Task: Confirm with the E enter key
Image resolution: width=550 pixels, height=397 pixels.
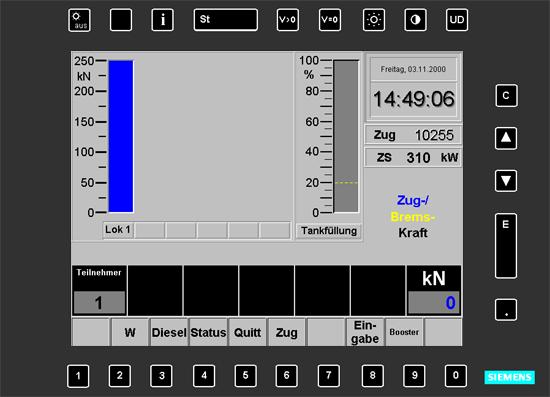Action: (x=506, y=246)
